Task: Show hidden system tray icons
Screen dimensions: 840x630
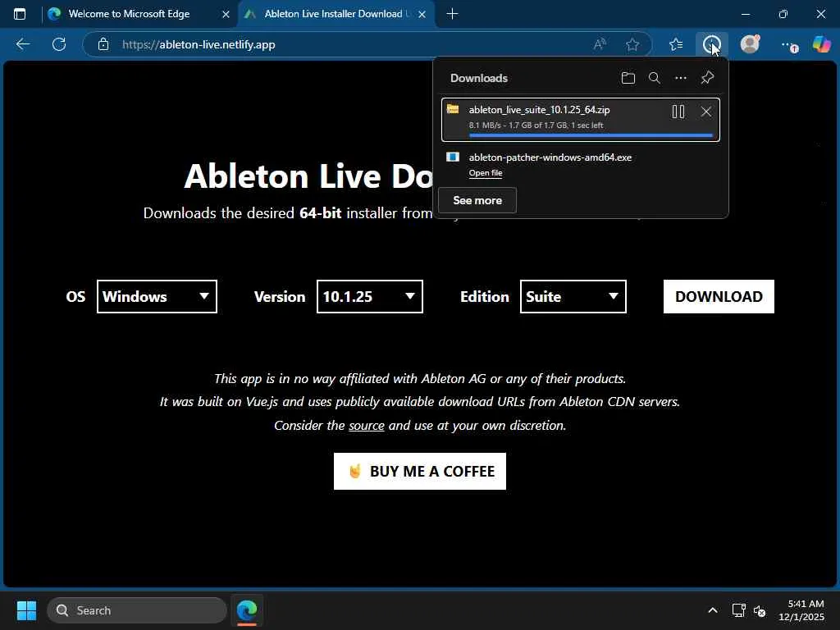Action: 713,610
